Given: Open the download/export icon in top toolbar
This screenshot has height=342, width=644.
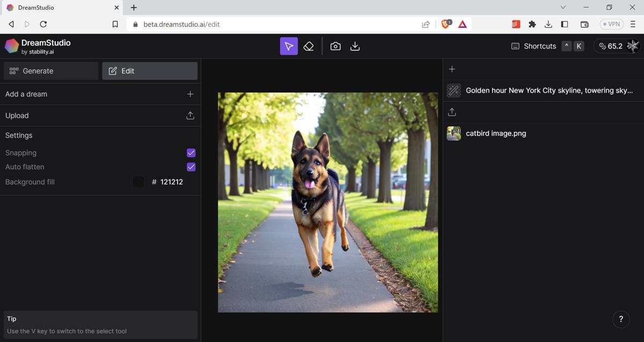Looking at the screenshot, I should click(355, 46).
